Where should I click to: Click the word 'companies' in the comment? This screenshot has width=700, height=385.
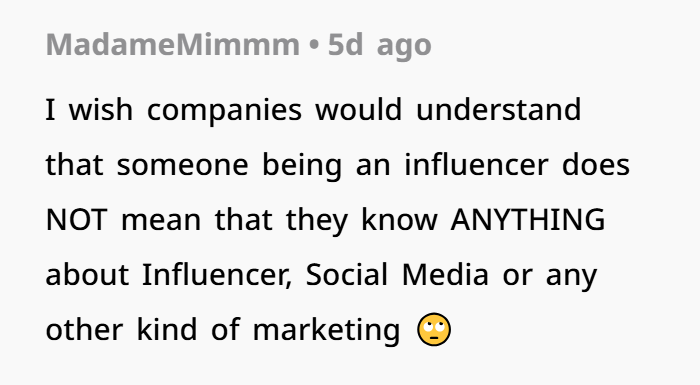coord(224,110)
